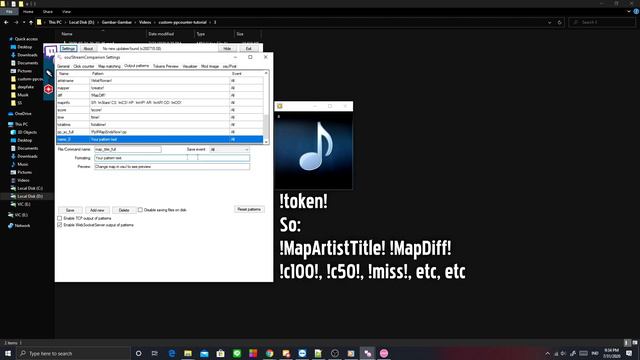Select the mapper pattern row
This screenshot has width=640, height=360.
tap(160, 88)
